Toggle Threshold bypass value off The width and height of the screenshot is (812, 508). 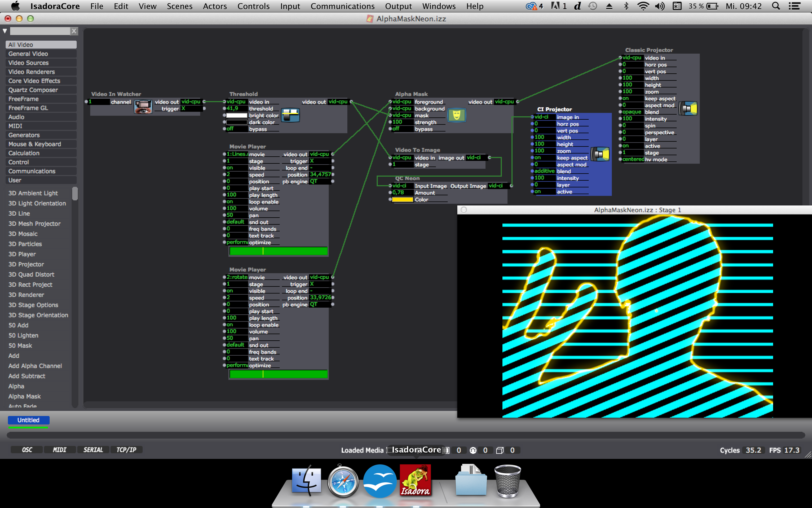click(x=236, y=129)
